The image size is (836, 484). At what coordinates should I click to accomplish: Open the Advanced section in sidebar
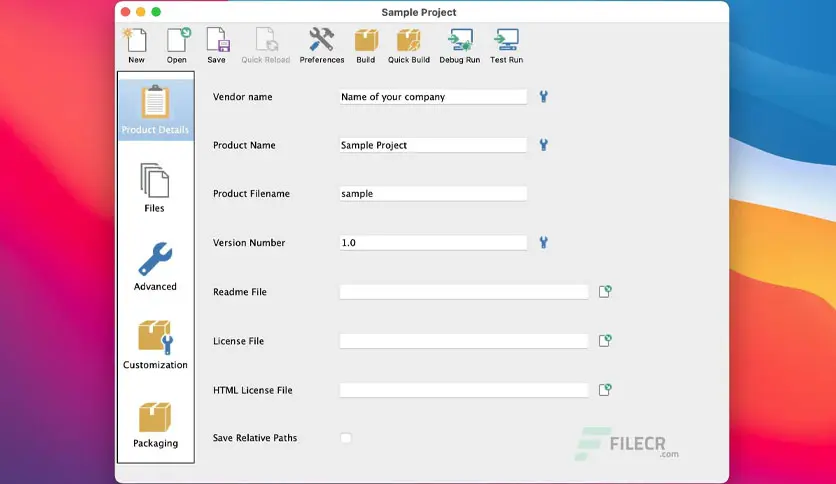coord(155,267)
